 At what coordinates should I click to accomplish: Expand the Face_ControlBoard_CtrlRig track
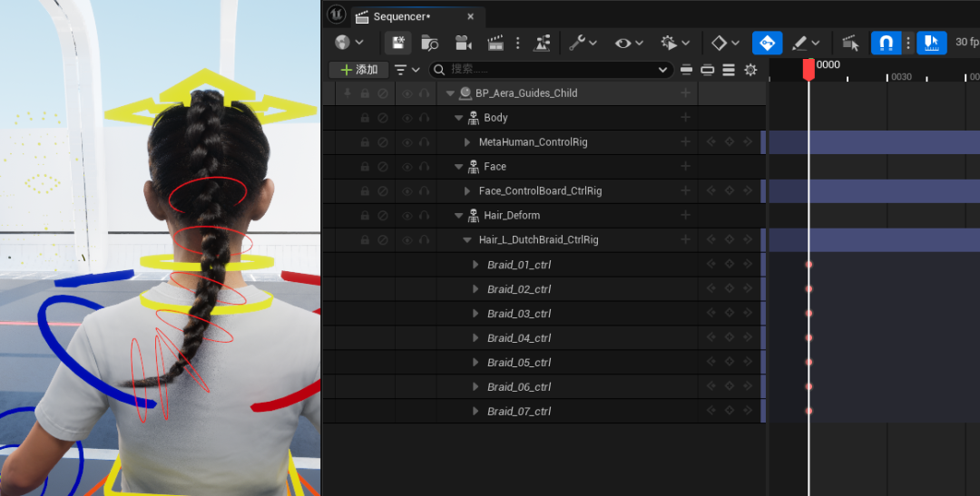467,191
